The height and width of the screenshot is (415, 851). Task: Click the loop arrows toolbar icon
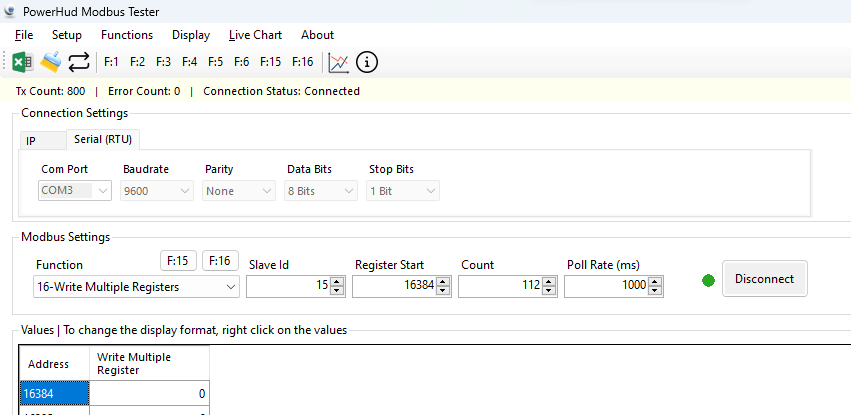click(x=79, y=62)
